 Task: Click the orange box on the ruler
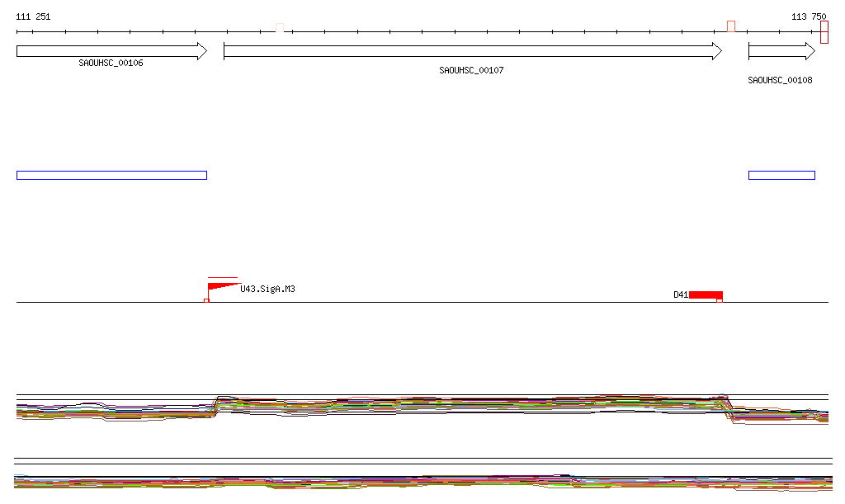(x=731, y=26)
